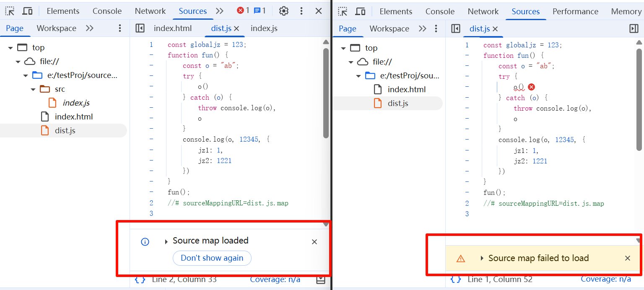
Task: Open index.html in left file tree
Action: pos(74,117)
